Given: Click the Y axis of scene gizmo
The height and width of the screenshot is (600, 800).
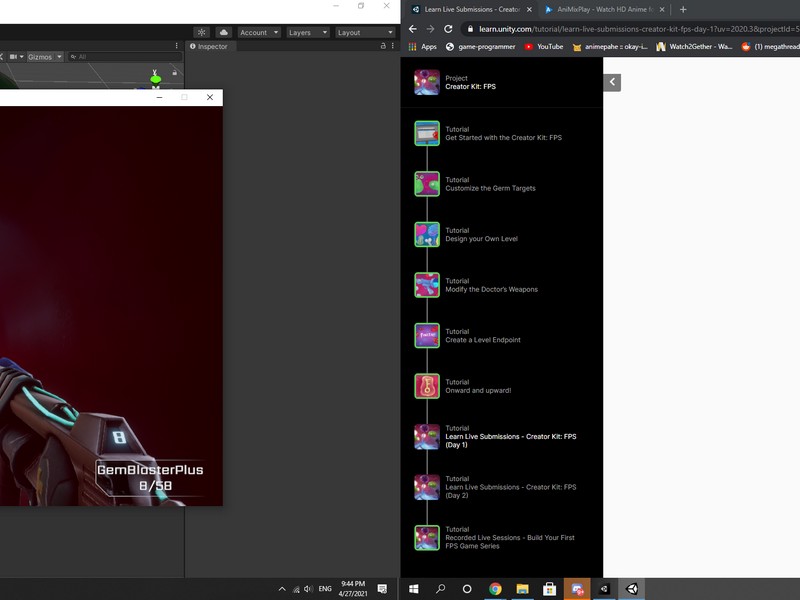Looking at the screenshot, I should pyautogui.click(x=155, y=77).
